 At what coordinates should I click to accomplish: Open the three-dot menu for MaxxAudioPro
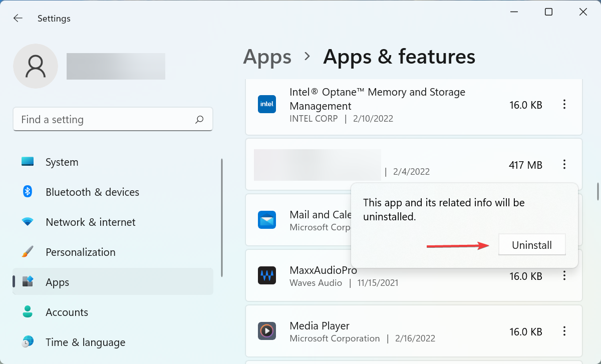(564, 275)
